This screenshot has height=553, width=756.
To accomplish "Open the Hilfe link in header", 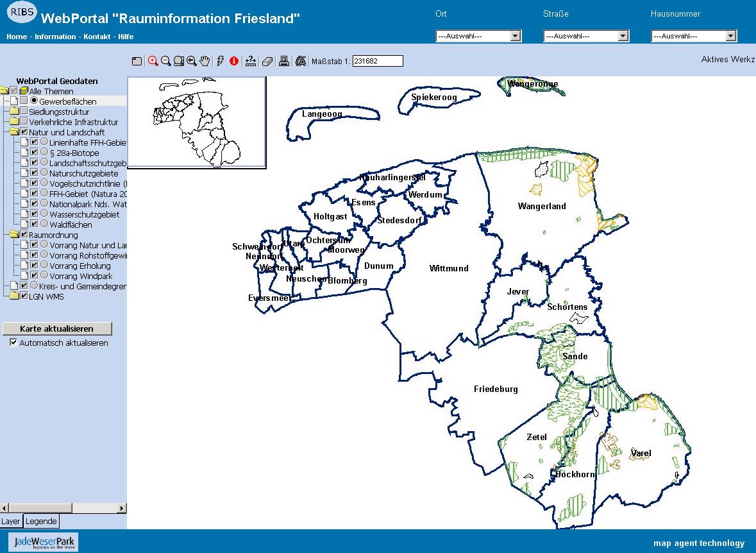I will (126, 37).
